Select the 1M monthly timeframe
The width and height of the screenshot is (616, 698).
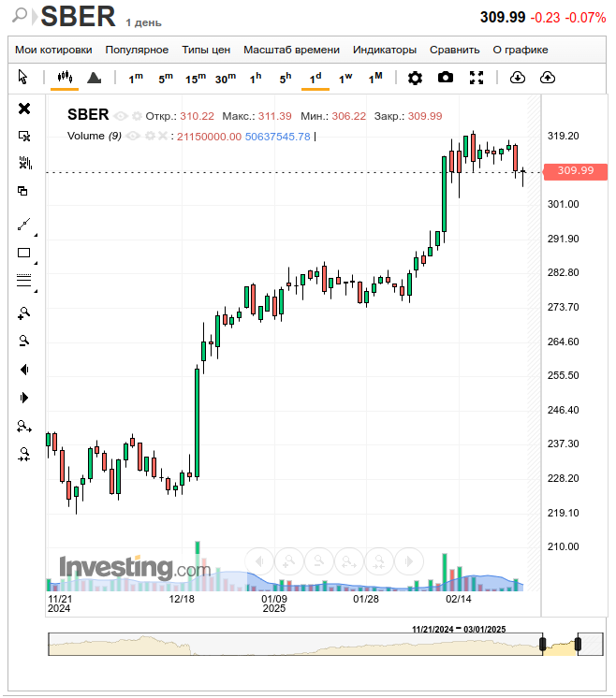375,79
